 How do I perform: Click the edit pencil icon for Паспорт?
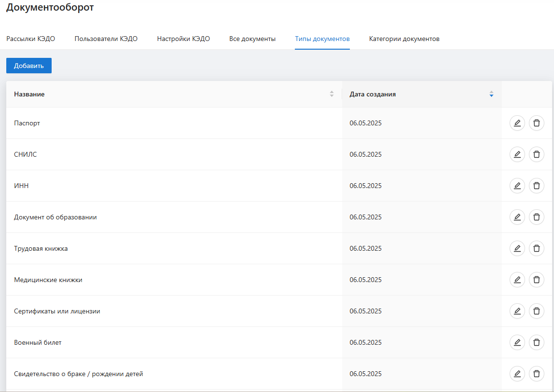517,123
